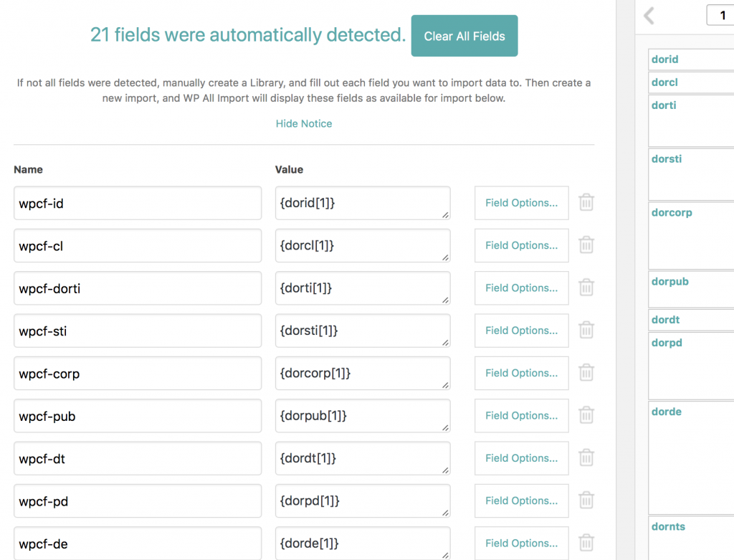Edit the {dorpd[1]} value box

[x=363, y=501]
